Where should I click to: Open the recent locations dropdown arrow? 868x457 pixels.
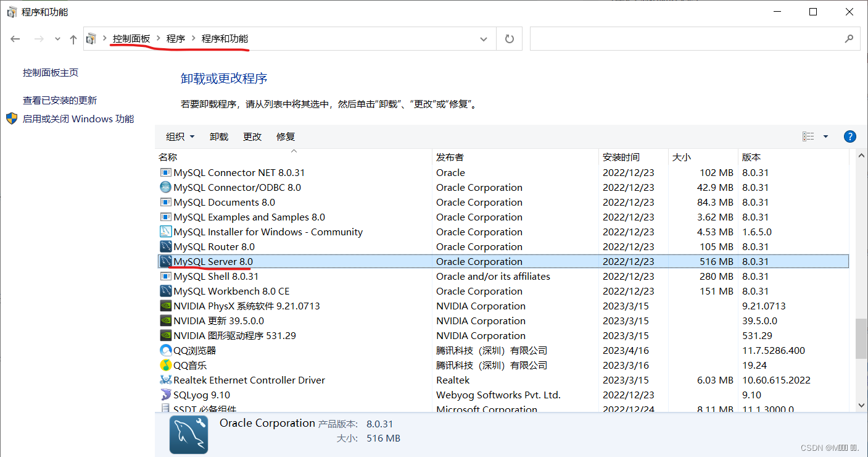click(57, 39)
